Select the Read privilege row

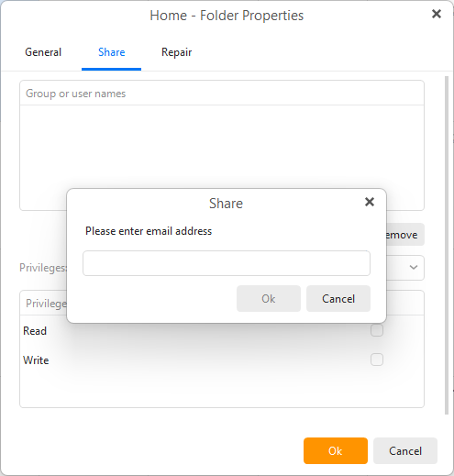[222, 331]
